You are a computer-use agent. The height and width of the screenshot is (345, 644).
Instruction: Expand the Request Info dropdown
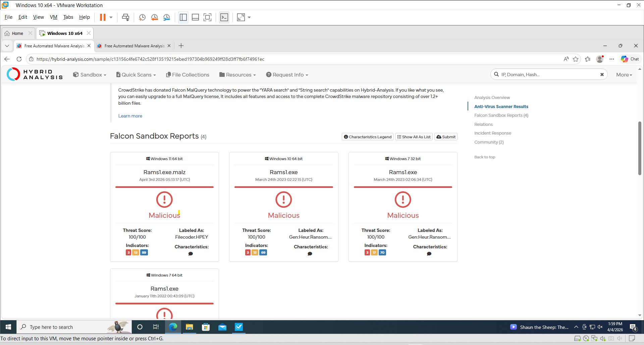click(287, 75)
